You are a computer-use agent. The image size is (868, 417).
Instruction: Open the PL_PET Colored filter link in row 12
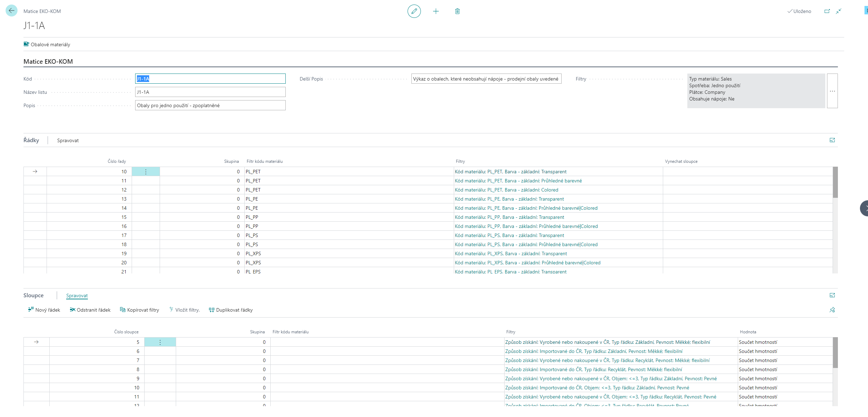[x=507, y=190]
